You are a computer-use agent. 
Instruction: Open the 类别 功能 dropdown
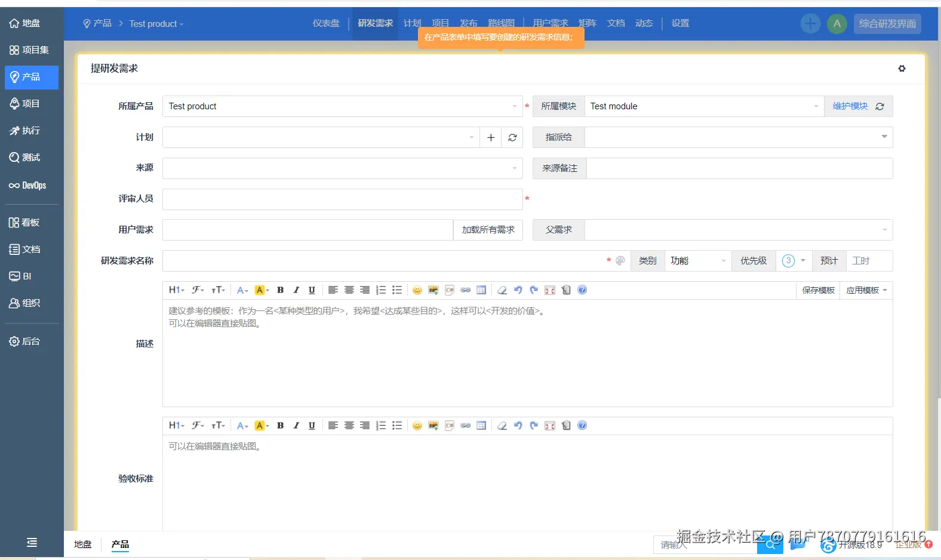click(x=698, y=261)
